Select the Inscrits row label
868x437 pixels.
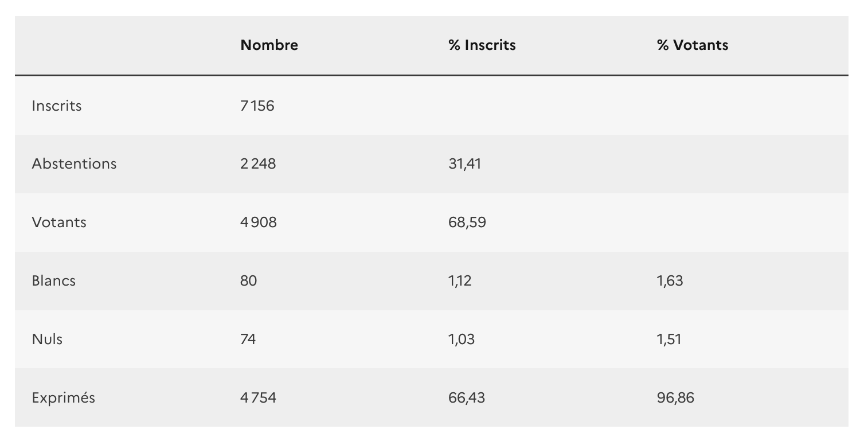(x=57, y=106)
